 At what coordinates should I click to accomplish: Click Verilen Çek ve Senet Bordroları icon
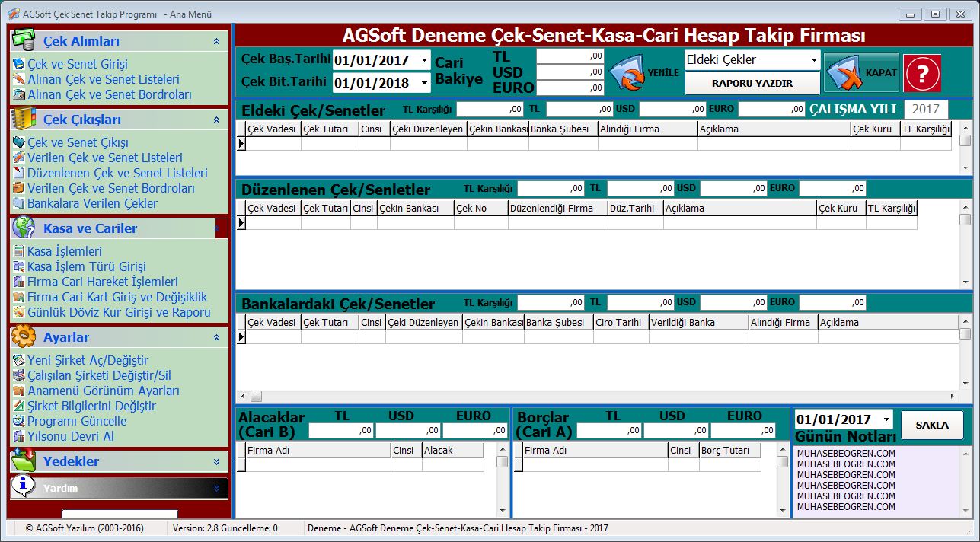[19, 189]
